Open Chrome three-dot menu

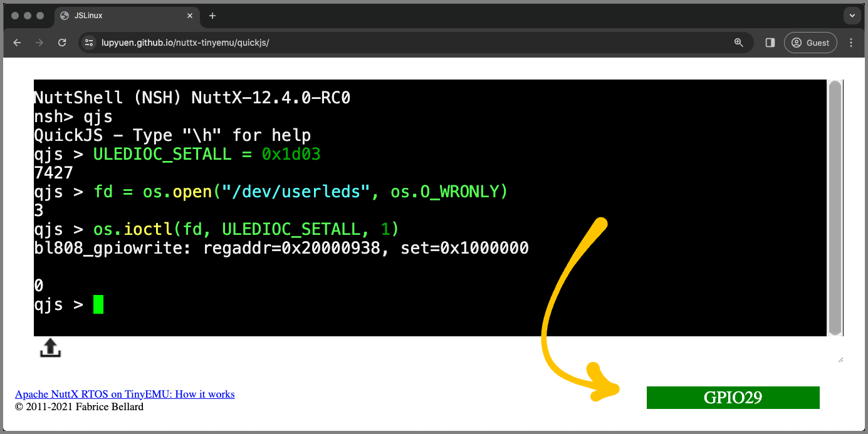pos(851,43)
